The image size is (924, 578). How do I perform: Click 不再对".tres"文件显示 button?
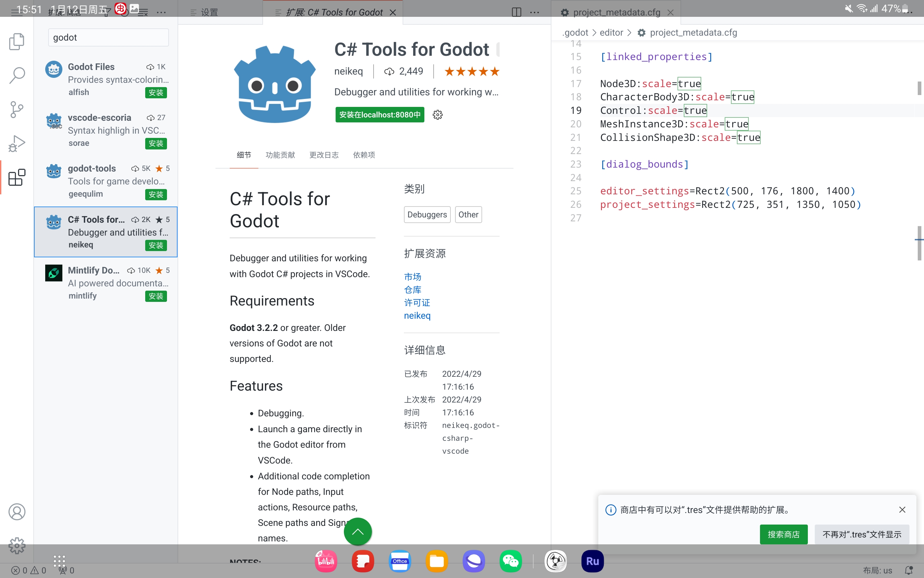coord(862,534)
